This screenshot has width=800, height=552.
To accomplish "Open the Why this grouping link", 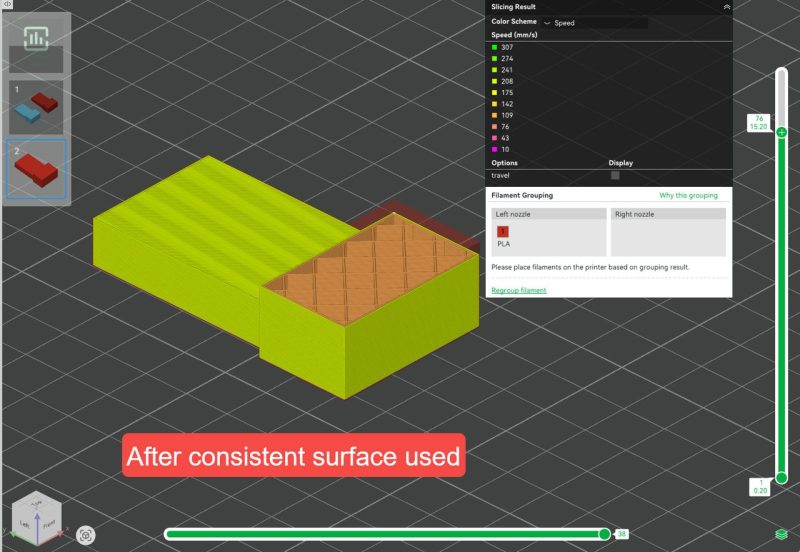I will tap(688, 196).
